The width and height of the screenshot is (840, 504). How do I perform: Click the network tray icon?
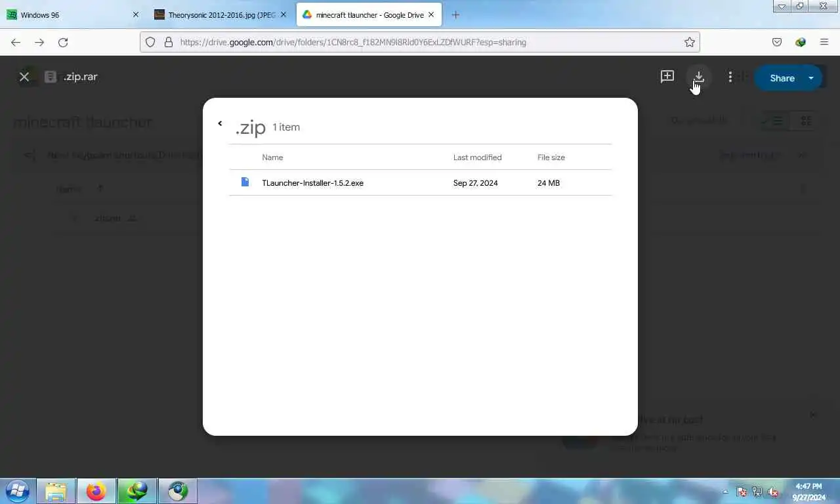[757, 492]
